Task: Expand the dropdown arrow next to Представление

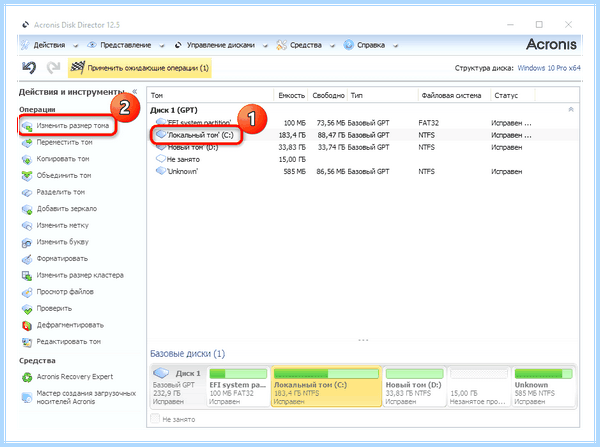Action: [x=161, y=46]
